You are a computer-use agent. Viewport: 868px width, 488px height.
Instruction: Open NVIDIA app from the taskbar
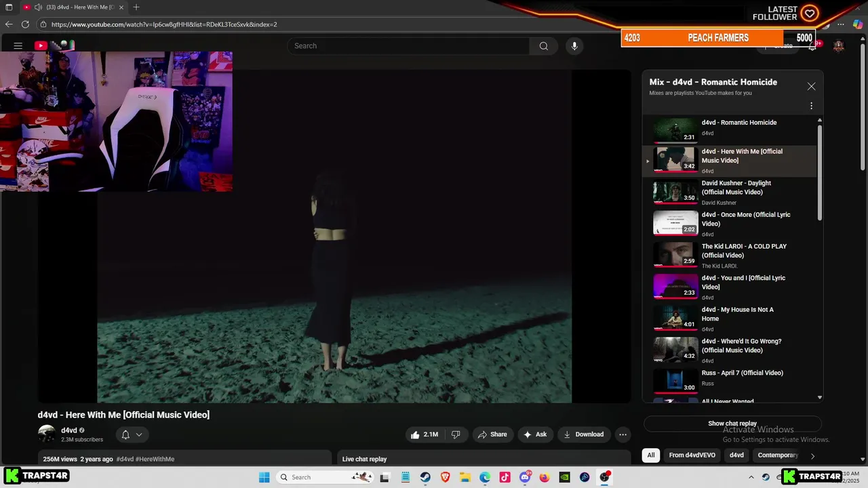click(564, 477)
